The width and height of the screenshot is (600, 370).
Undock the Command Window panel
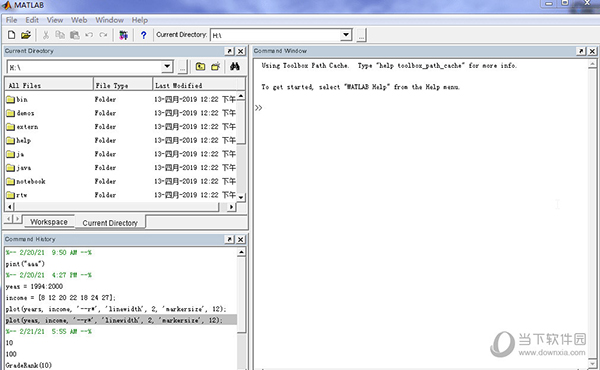pyautogui.click(x=581, y=51)
